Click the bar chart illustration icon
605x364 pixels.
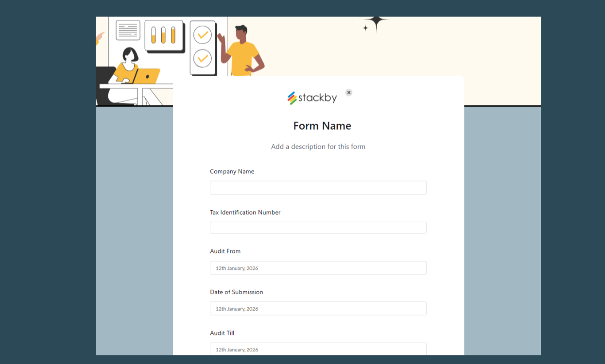(x=164, y=35)
